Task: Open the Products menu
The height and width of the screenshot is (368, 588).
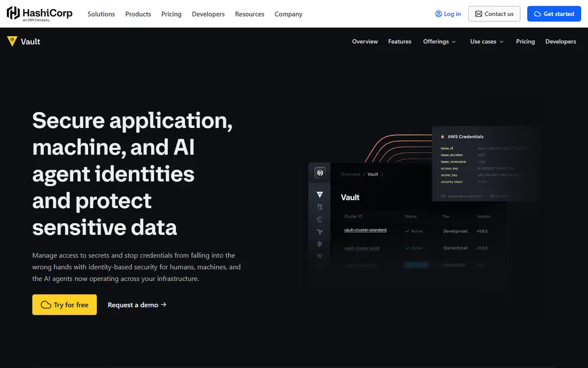Action: pyautogui.click(x=138, y=14)
